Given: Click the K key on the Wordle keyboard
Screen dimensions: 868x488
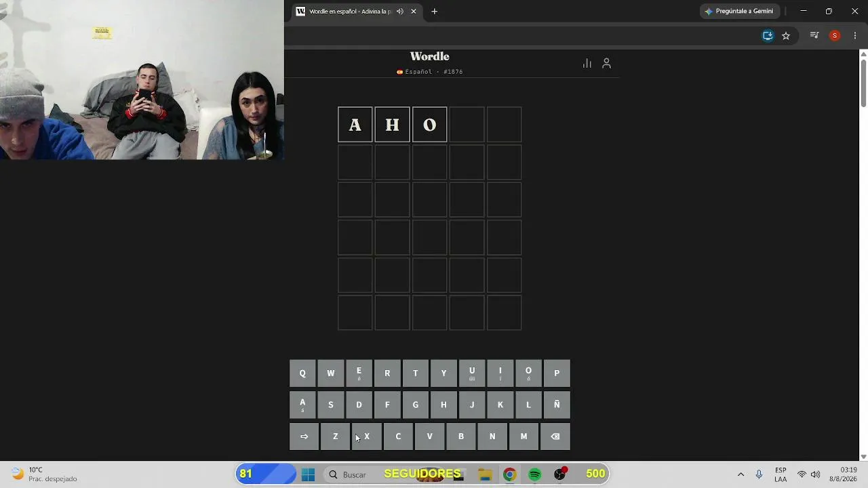Looking at the screenshot, I should (500, 405).
